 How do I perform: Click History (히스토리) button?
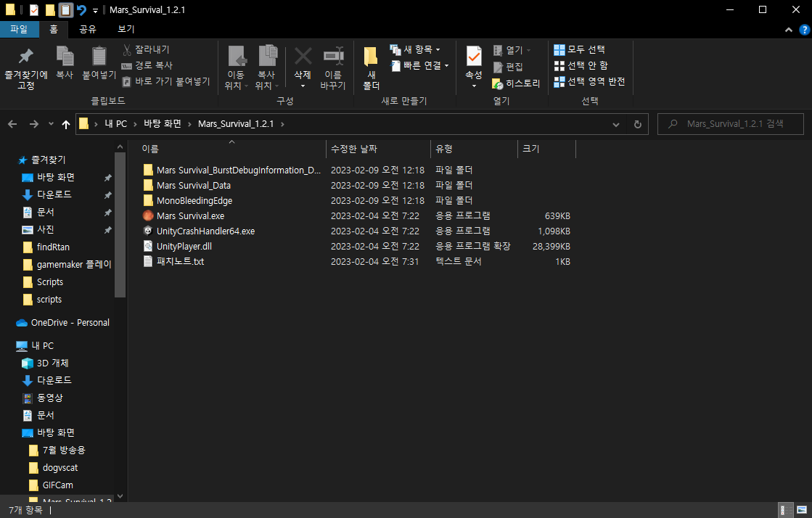pos(516,83)
